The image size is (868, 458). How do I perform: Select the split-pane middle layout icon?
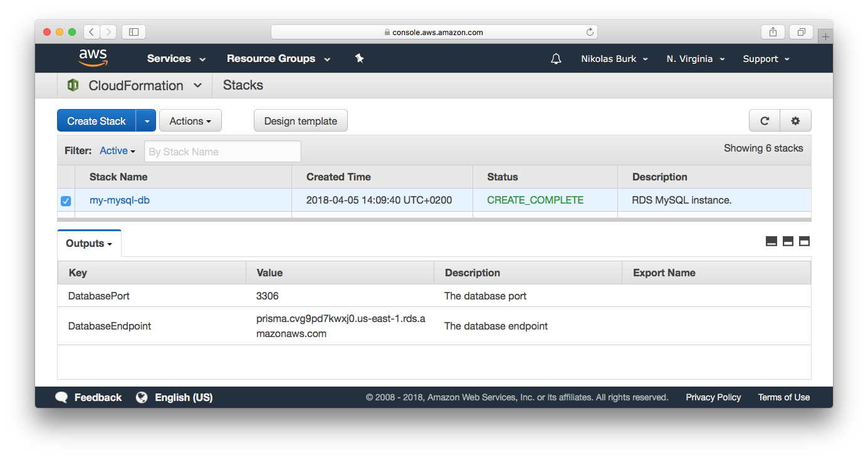pos(788,241)
